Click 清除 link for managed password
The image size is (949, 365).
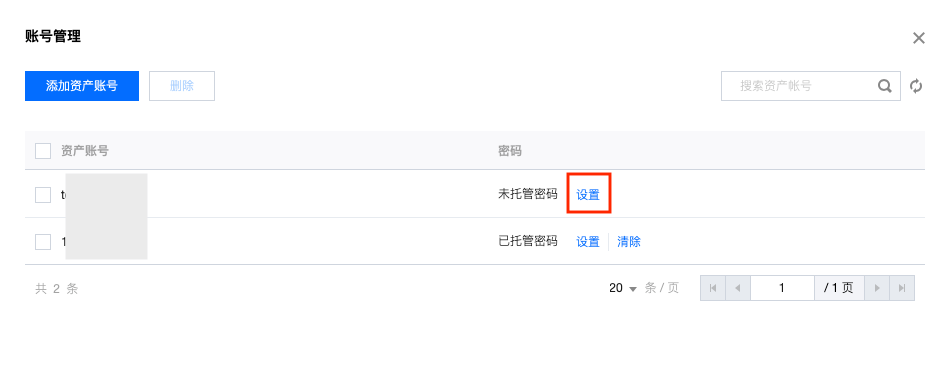pyautogui.click(x=629, y=242)
